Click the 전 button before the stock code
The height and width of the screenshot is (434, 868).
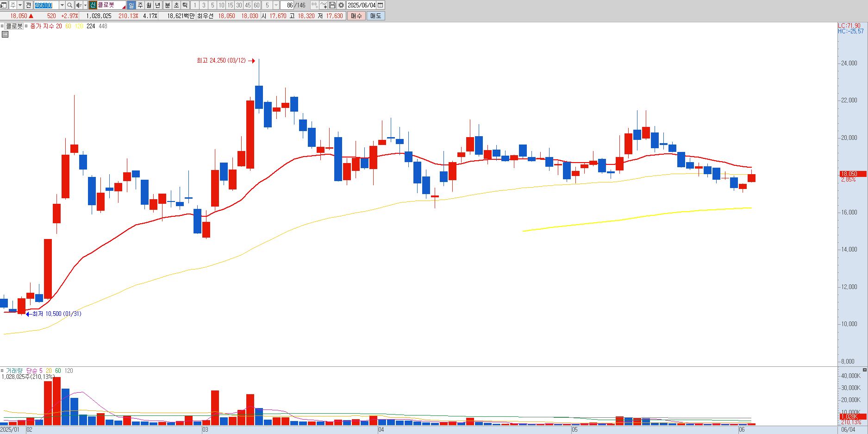(x=29, y=5)
